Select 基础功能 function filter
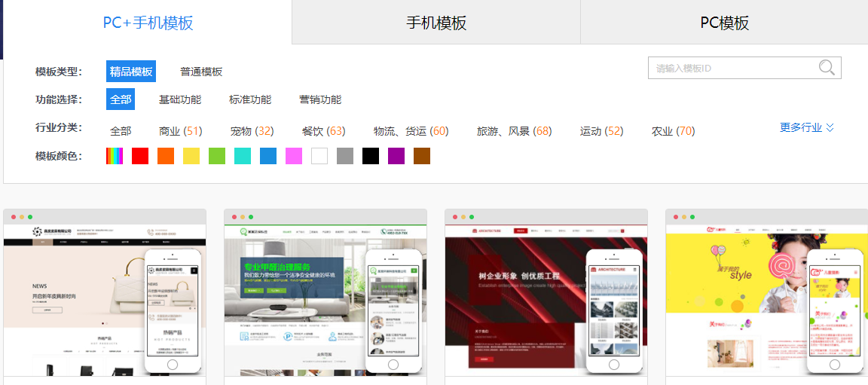 click(x=180, y=99)
